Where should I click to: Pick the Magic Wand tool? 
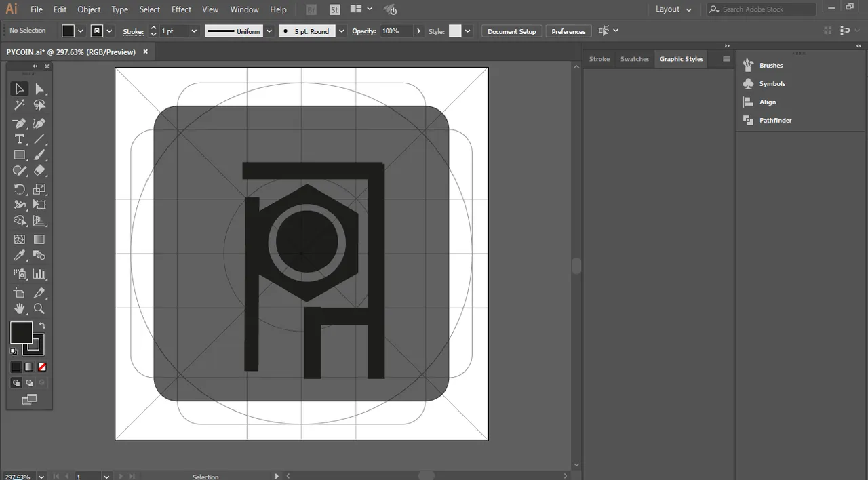coord(20,105)
